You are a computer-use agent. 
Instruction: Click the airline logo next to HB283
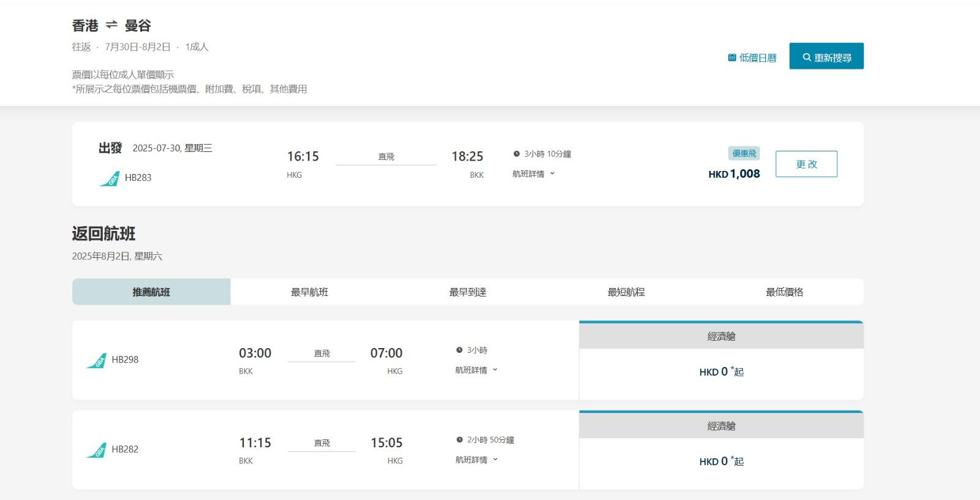click(x=110, y=178)
